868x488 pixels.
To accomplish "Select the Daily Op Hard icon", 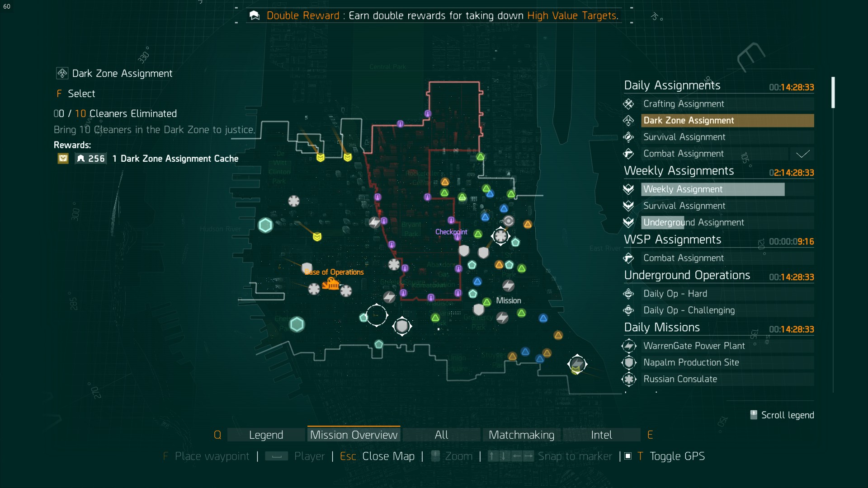I will [x=630, y=293].
